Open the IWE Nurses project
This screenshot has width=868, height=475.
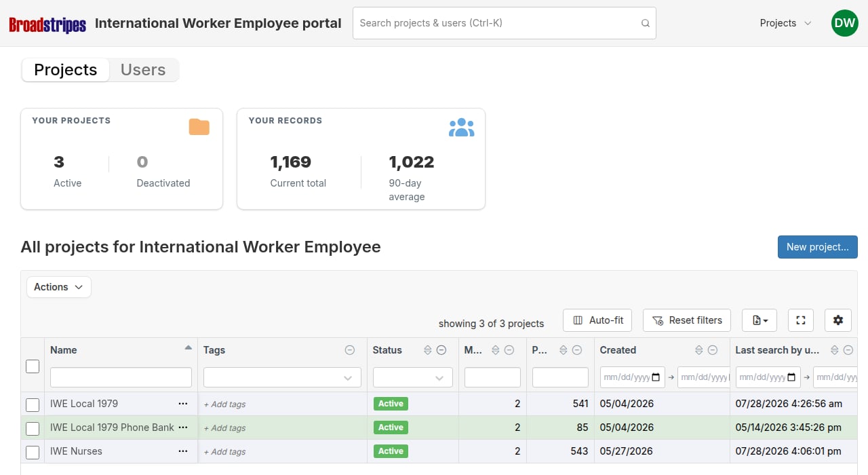click(76, 451)
